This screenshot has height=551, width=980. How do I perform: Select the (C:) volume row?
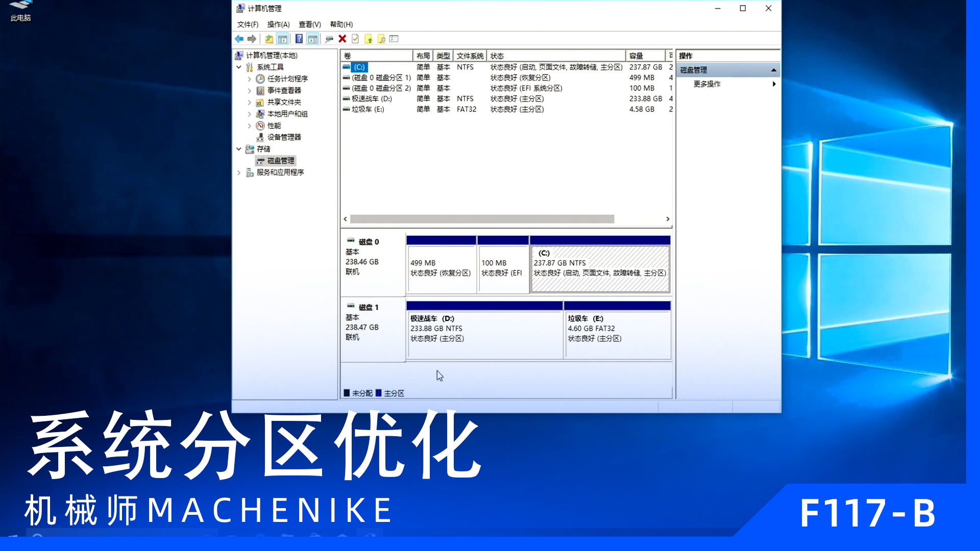[x=507, y=67]
